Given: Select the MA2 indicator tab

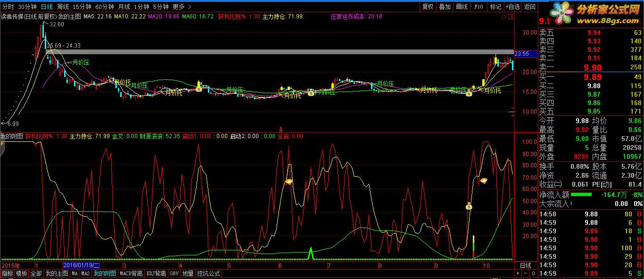Looking at the screenshot, I should [x=85, y=273].
